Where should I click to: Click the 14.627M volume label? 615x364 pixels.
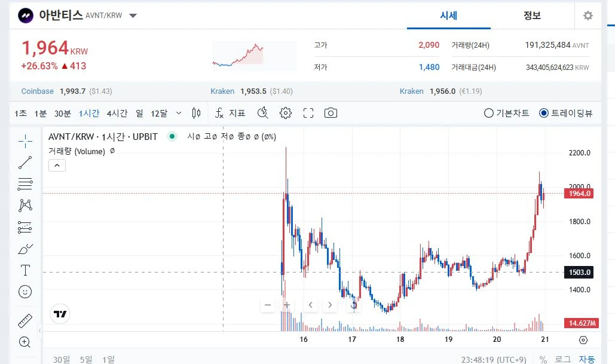point(582,323)
